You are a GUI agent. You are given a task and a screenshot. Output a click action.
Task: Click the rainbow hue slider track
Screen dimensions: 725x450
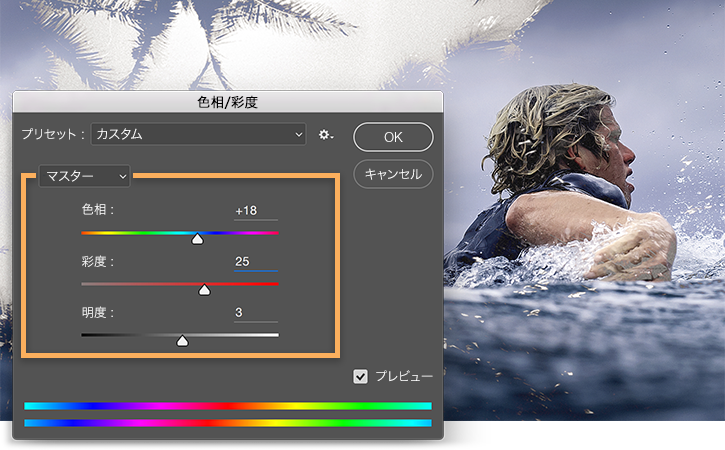tap(180, 233)
